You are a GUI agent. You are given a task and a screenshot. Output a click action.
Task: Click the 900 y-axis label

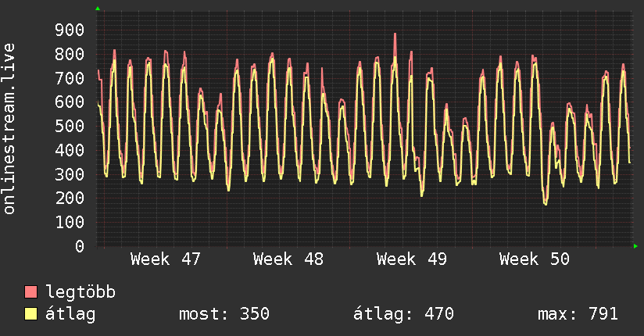[70, 30]
